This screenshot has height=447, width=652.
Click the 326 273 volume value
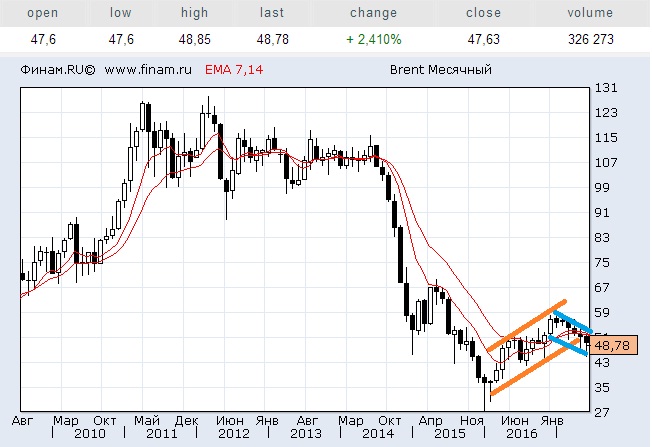(588, 40)
